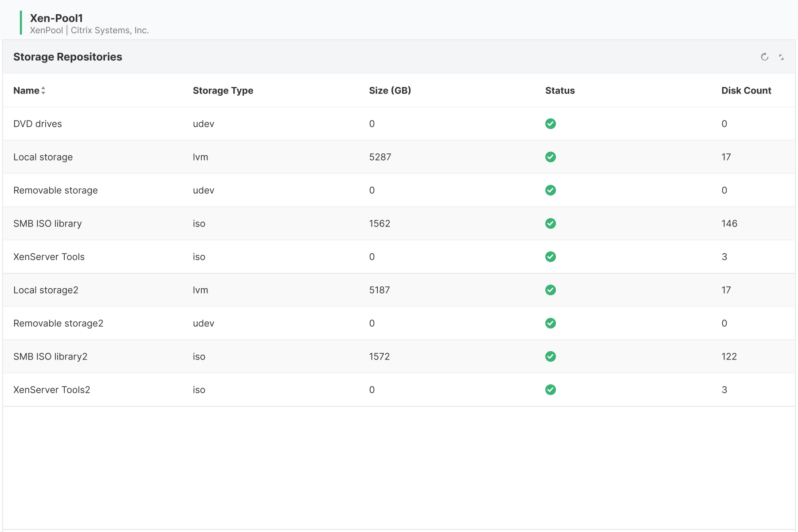
Task: Click the 5287 size value
Action: click(380, 157)
